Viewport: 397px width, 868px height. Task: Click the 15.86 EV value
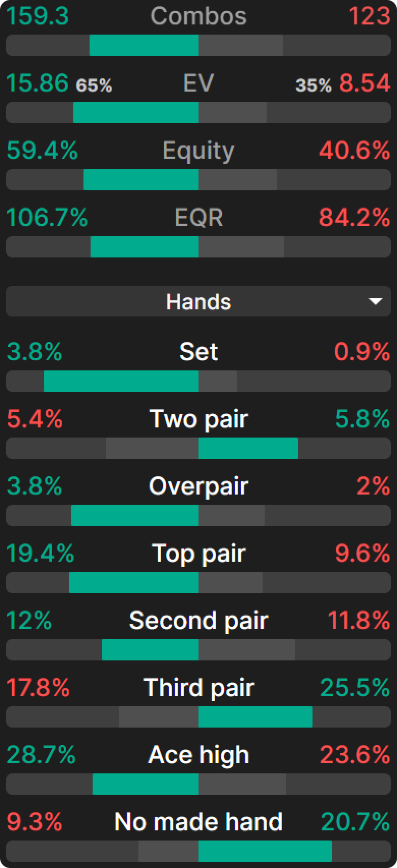coord(38,83)
